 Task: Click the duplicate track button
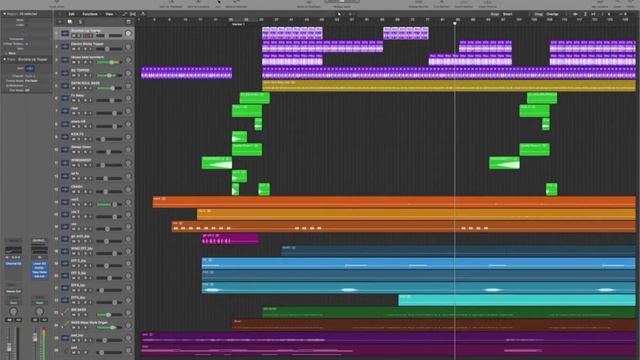pos(70,22)
